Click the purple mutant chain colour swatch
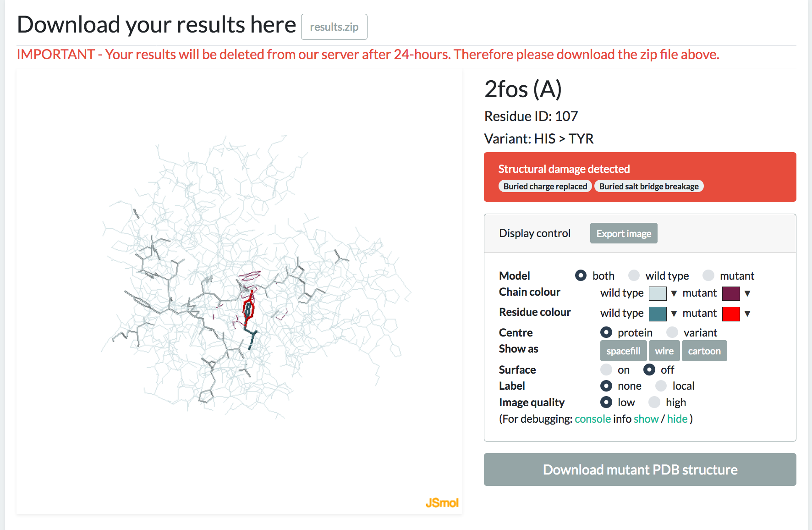The image size is (812, 530). 731,293
